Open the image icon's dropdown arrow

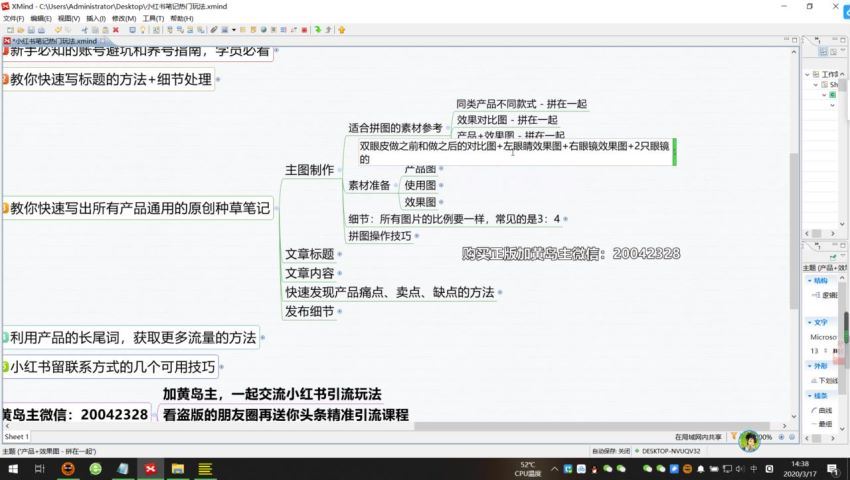(234, 30)
